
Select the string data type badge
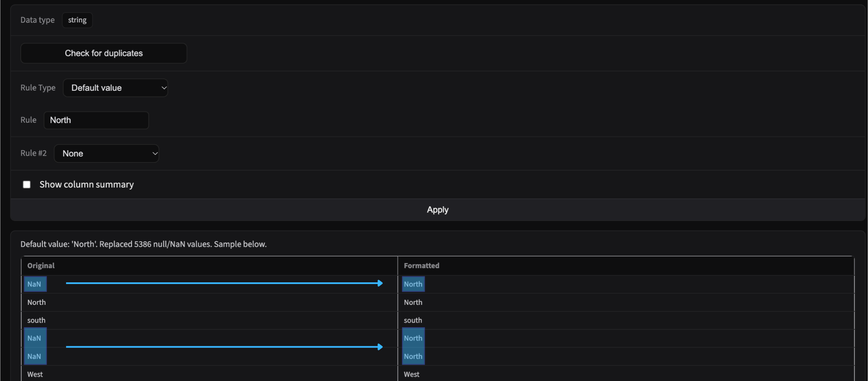(x=77, y=20)
